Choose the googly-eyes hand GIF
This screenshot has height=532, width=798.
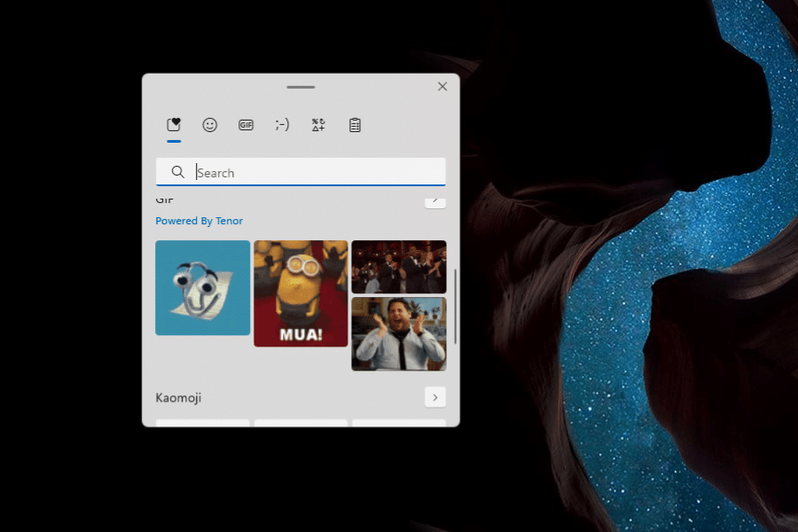(202, 287)
